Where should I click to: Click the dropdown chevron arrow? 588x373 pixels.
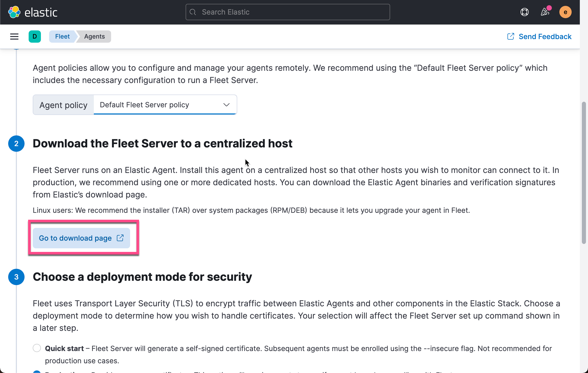coord(226,105)
